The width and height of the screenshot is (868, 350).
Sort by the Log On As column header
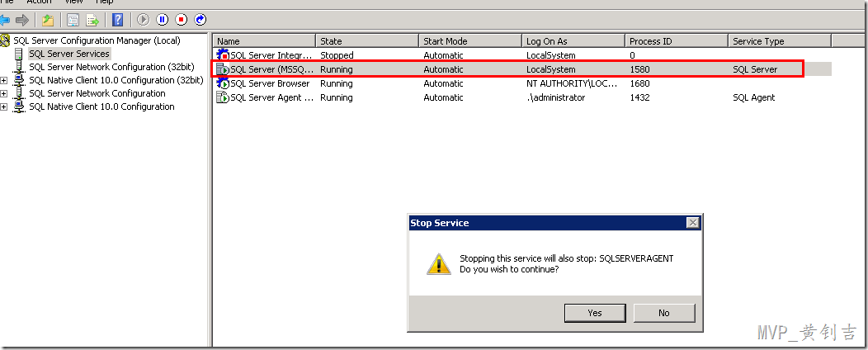(x=573, y=41)
